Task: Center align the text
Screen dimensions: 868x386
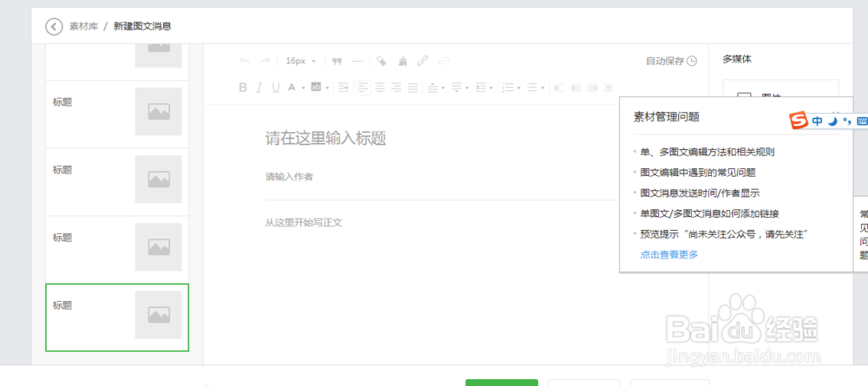Action: pos(380,88)
